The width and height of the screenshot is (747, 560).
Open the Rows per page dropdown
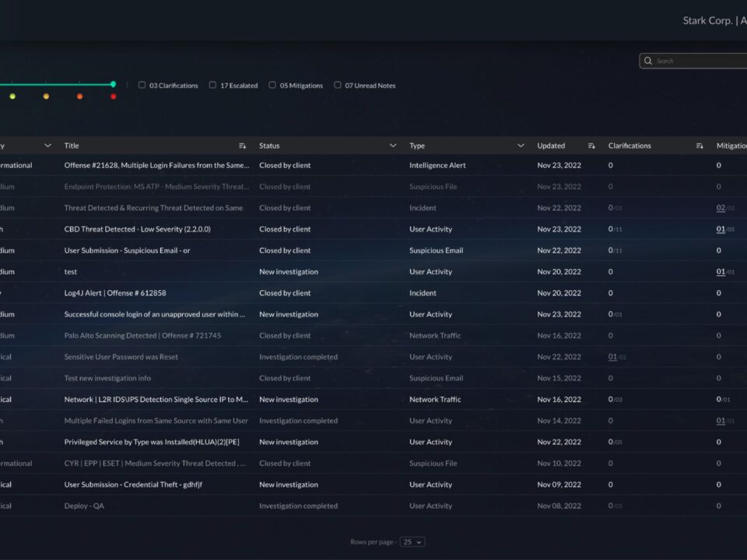pos(412,542)
